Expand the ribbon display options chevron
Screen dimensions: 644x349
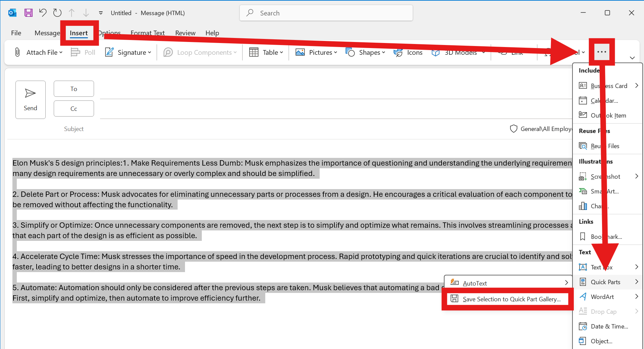pyautogui.click(x=632, y=58)
